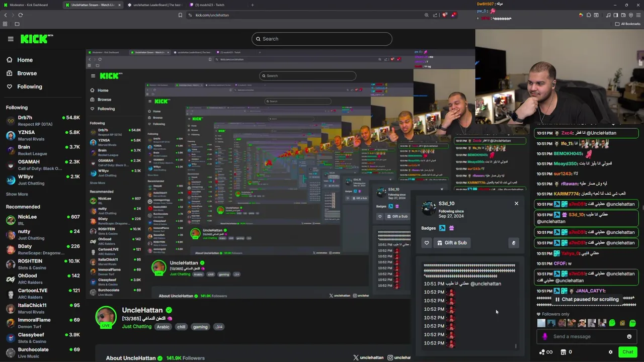This screenshot has width=644, height=362.
Task: Click the Burchocolate channel avatar
Action: 11,352
